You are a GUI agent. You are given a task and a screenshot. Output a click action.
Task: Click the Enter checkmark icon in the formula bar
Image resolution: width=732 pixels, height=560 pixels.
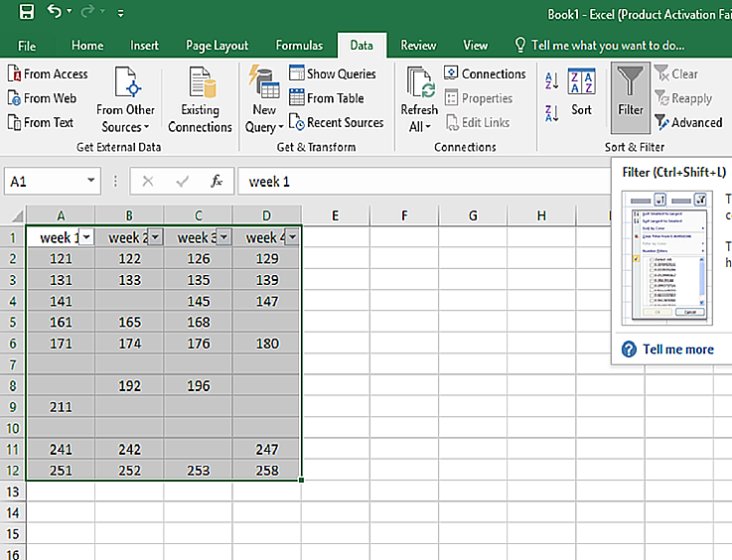coord(183,181)
